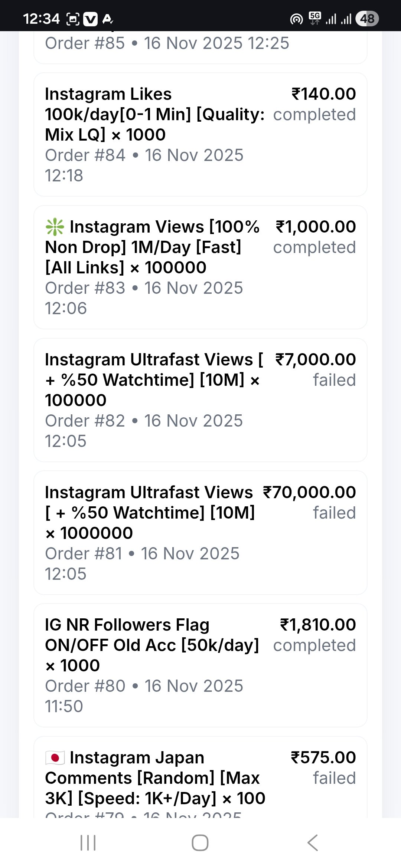Tap the clock showing 12:34
The width and height of the screenshot is (401, 868).
41,19
